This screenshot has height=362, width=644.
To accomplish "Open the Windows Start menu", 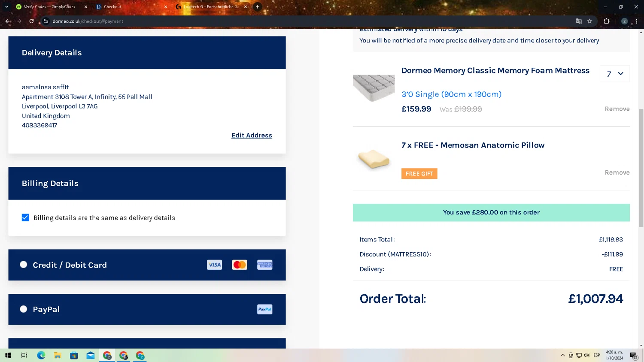I will pyautogui.click(x=8, y=355).
